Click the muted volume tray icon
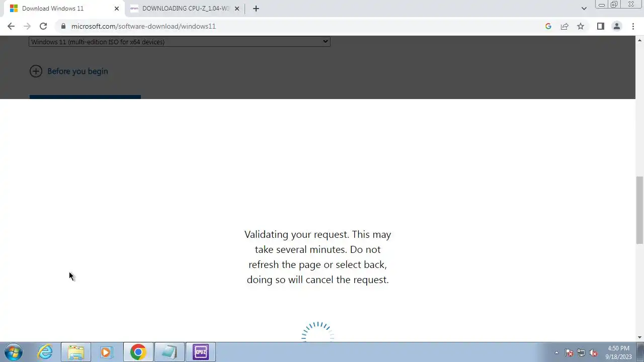This screenshot has width=644, height=362. coord(593,352)
